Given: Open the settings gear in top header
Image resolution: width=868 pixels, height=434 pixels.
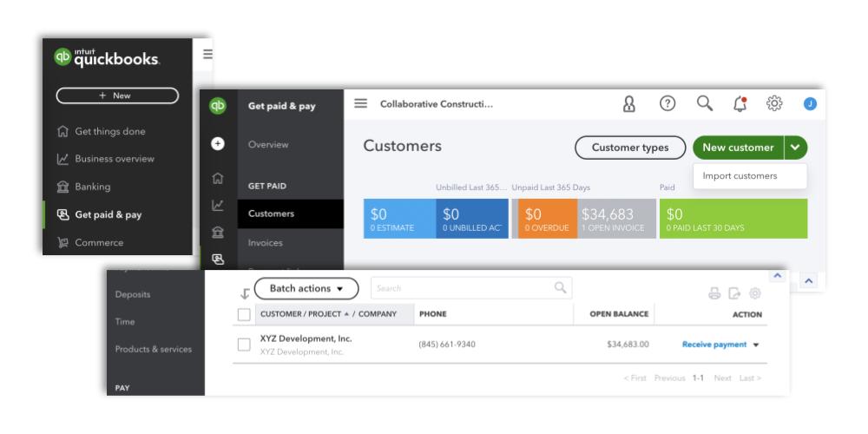Looking at the screenshot, I should [774, 103].
